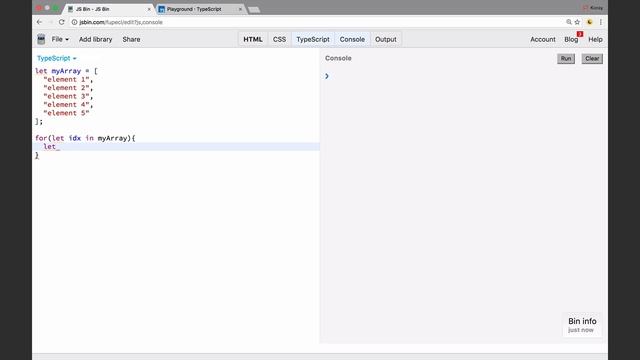640x360 pixels.
Task: Switch to Playground TypeScript browser tab
Action: click(199, 9)
